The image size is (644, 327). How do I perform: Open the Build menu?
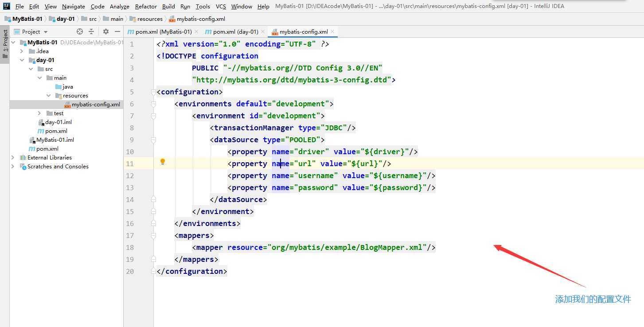168,6
